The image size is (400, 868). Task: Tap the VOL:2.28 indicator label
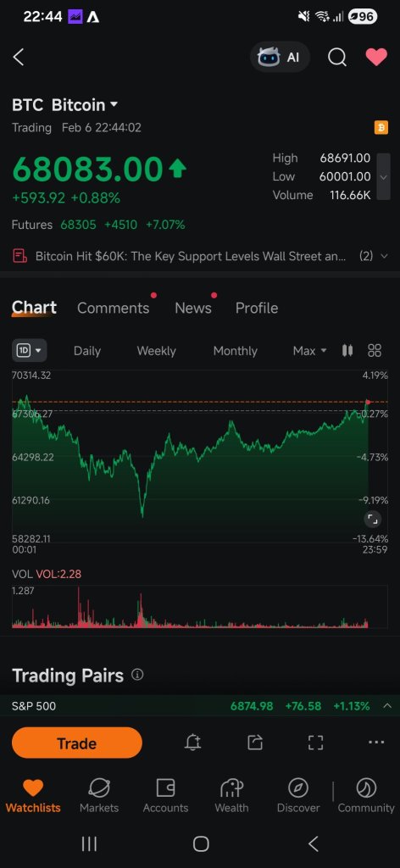[58, 574]
